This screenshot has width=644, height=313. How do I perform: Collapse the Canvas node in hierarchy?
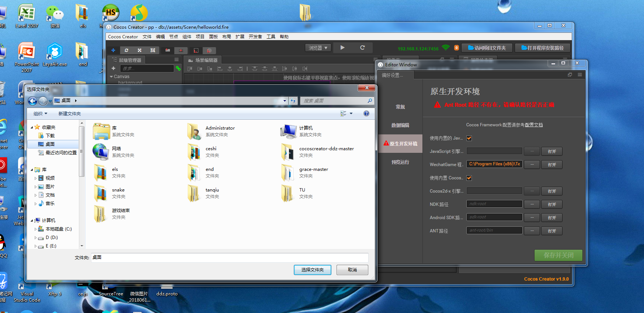tap(111, 77)
